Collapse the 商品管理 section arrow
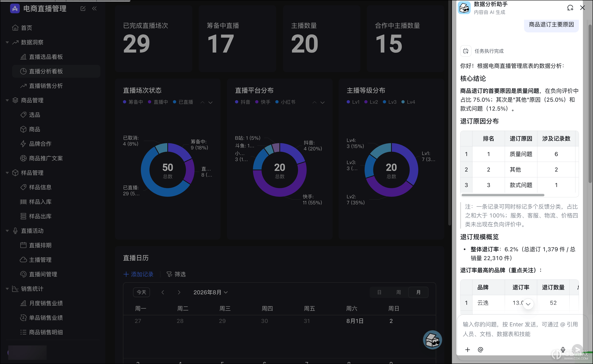 [7, 100]
